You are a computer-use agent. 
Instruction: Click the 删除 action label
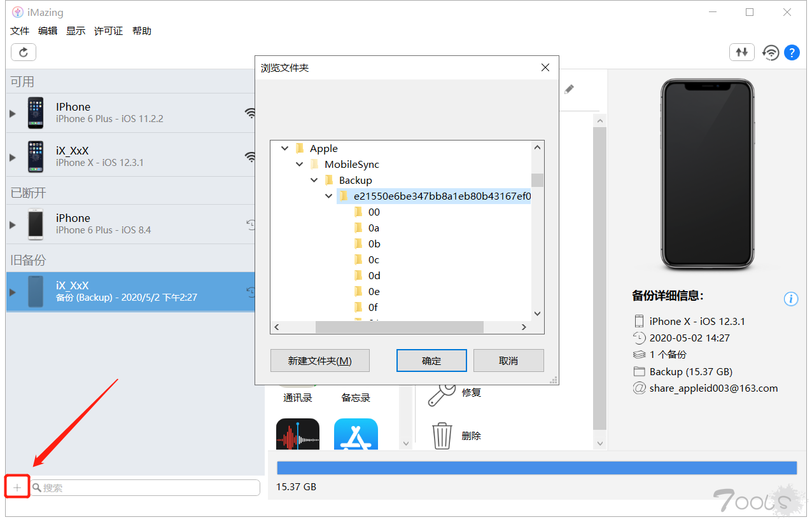click(x=472, y=436)
